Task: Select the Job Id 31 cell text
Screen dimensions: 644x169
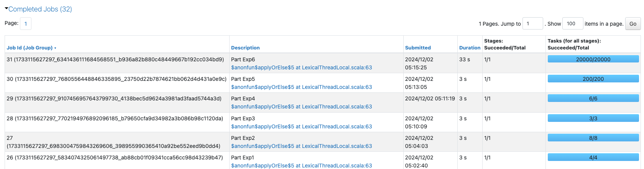Action: point(115,59)
